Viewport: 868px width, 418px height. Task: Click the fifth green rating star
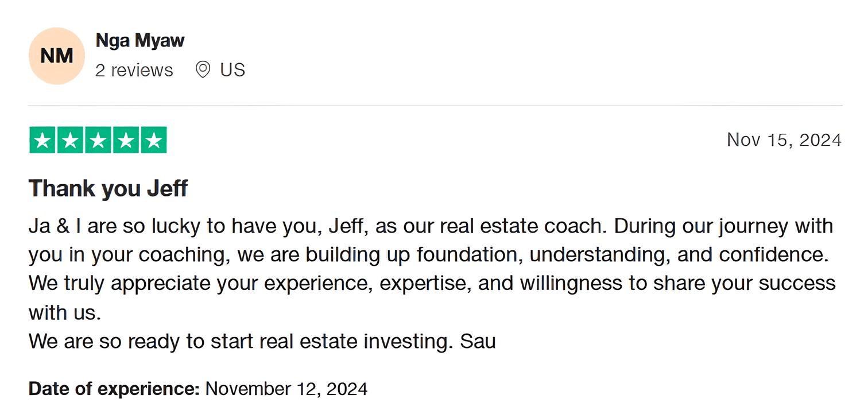pyautogui.click(x=153, y=140)
